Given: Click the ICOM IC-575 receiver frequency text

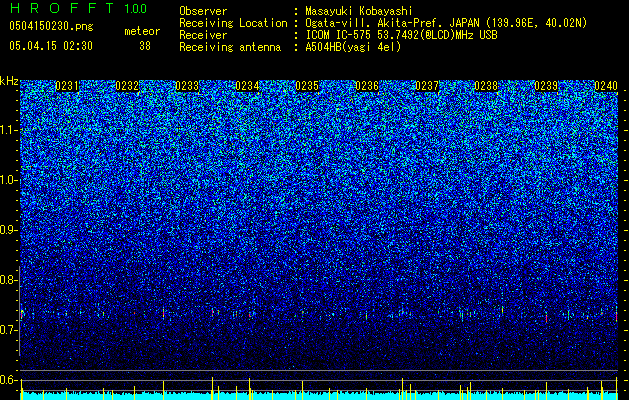Looking at the screenshot, I should 401,35.
